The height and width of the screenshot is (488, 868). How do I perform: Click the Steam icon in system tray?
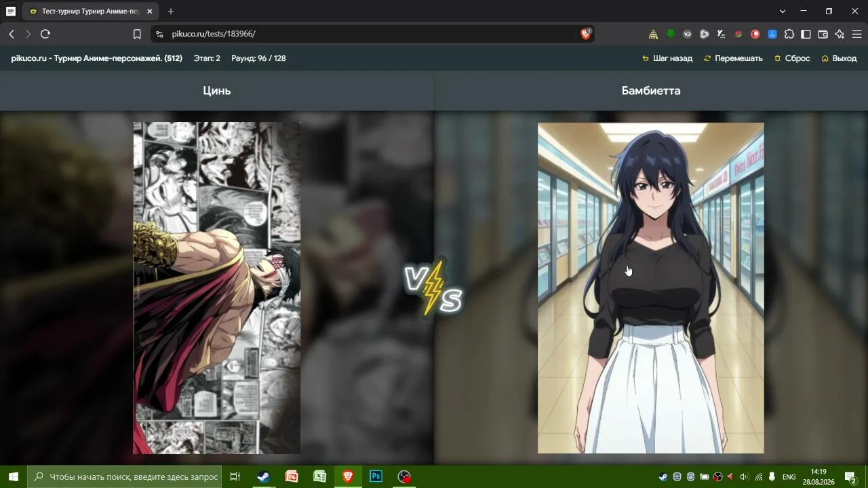[x=663, y=476]
